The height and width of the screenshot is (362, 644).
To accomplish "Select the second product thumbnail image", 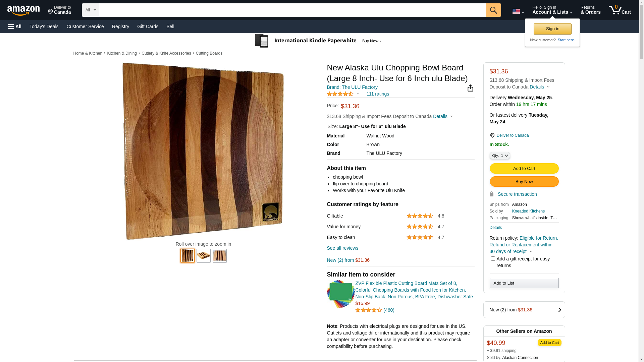I will point(204,256).
